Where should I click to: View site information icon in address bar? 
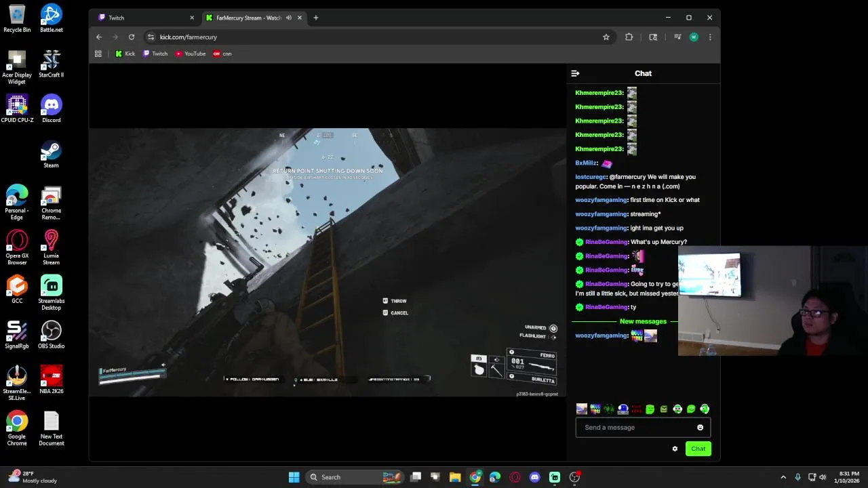click(x=151, y=37)
